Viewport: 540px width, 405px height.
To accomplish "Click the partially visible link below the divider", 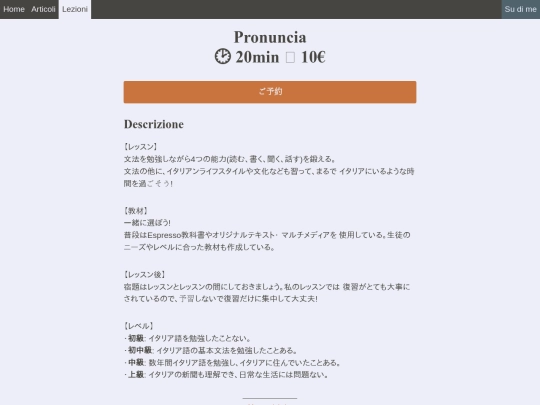I will pos(270,404).
